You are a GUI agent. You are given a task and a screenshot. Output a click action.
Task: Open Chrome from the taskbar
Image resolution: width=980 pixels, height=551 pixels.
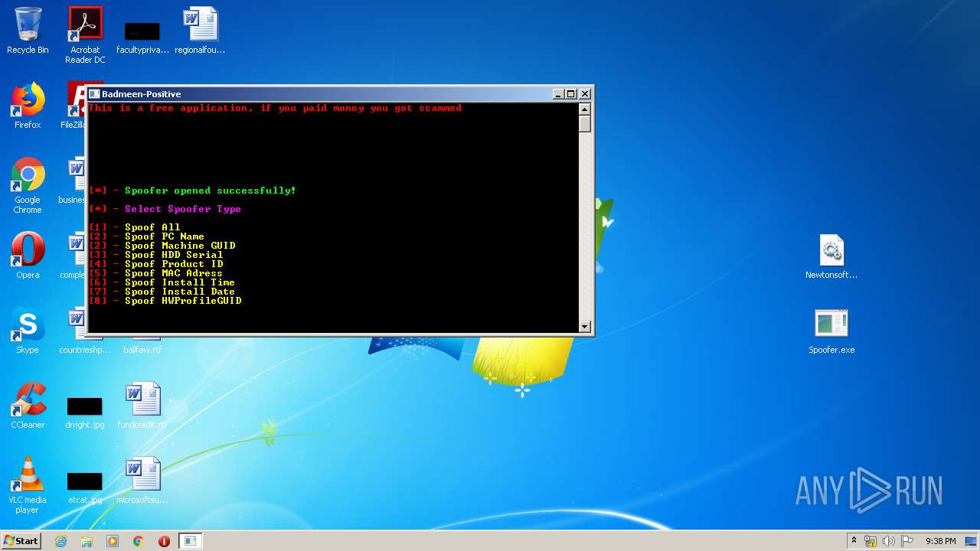pos(139,541)
